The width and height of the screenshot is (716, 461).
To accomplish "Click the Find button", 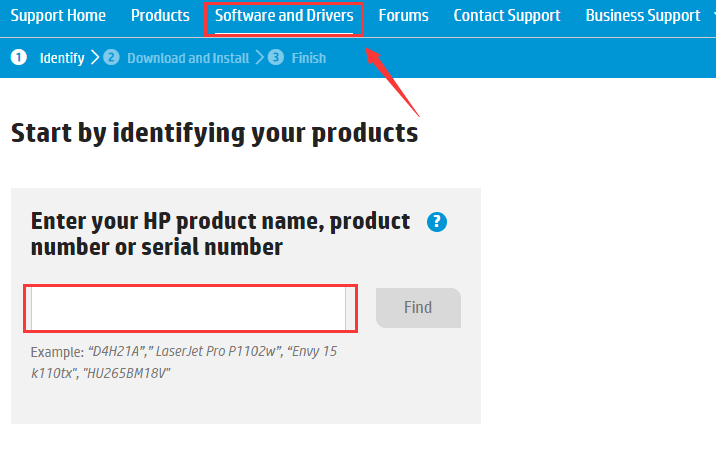I will click(x=418, y=308).
